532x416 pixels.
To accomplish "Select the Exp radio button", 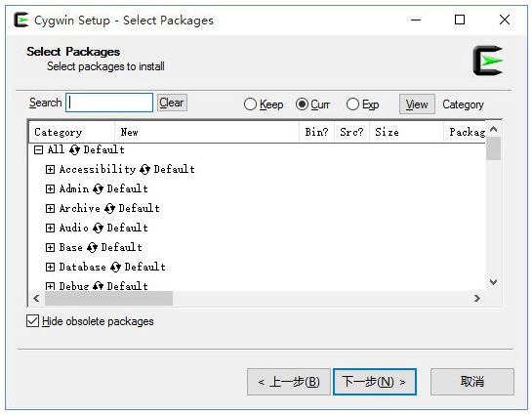I will point(352,104).
